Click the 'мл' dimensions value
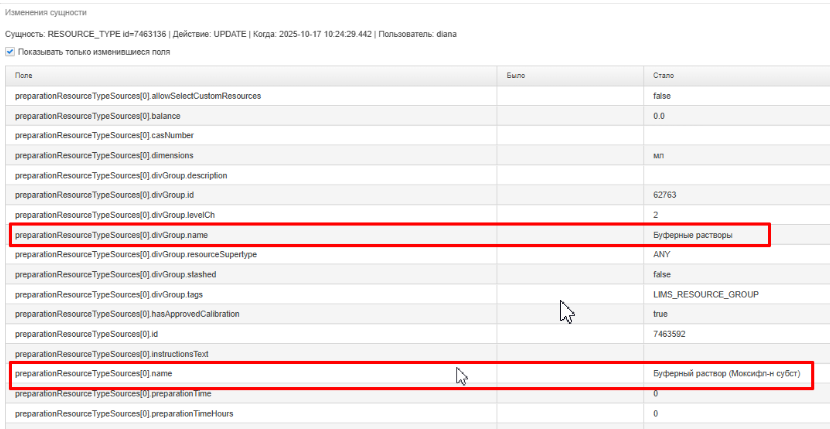Viewport: 830px width, 429px height. point(658,155)
